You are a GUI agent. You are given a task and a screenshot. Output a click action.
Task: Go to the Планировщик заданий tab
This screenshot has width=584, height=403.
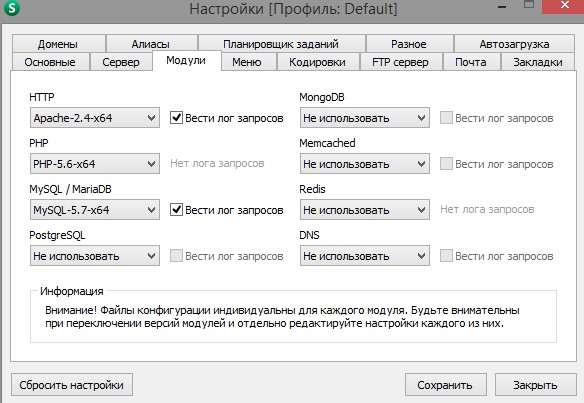[281, 44]
